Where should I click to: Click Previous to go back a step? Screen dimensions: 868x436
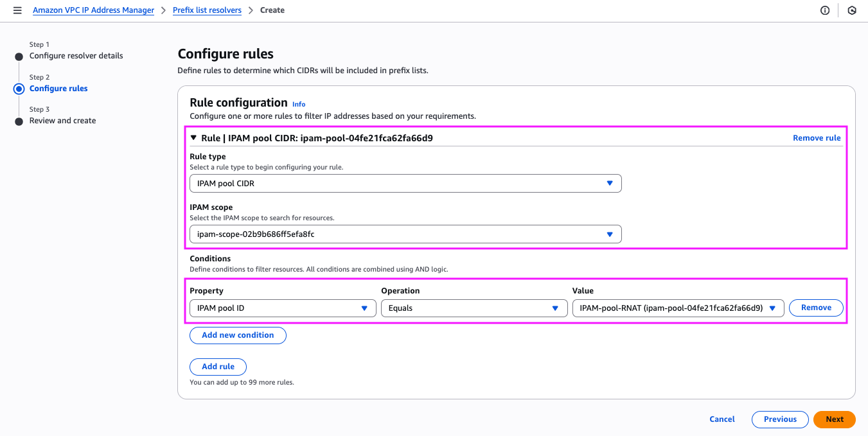coord(780,419)
